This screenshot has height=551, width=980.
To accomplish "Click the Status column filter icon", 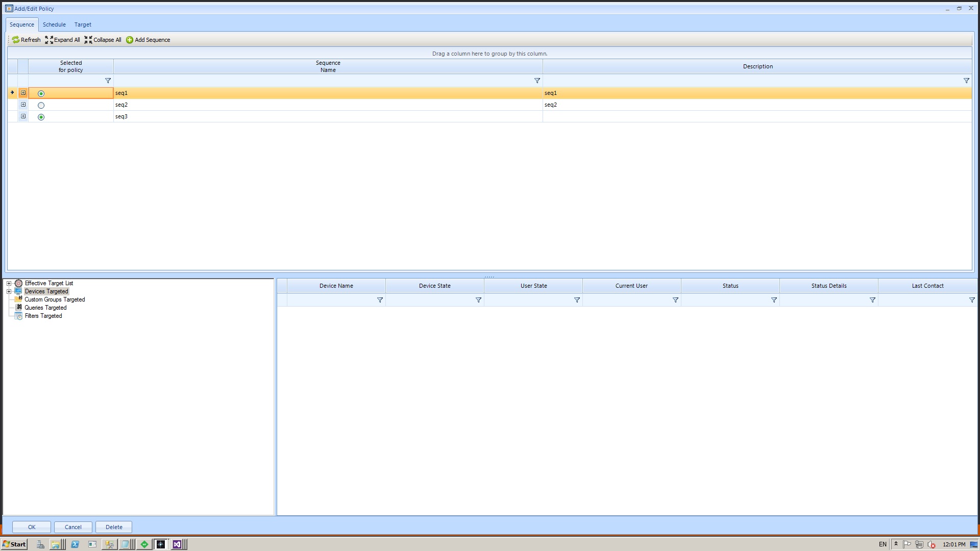I will click(x=774, y=300).
